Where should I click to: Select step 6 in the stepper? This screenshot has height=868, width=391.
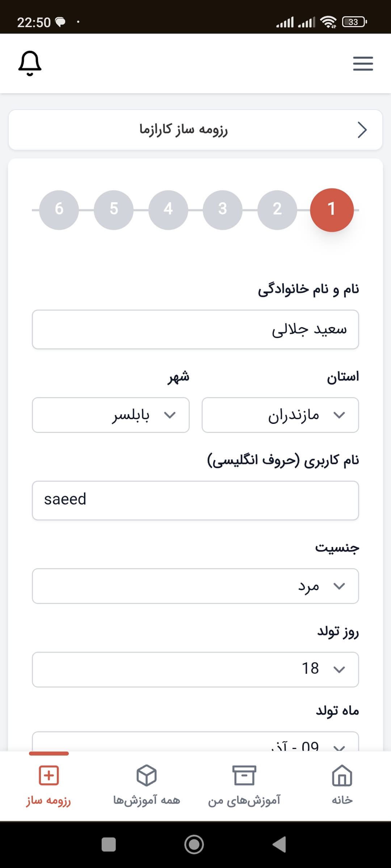pyautogui.click(x=59, y=209)
